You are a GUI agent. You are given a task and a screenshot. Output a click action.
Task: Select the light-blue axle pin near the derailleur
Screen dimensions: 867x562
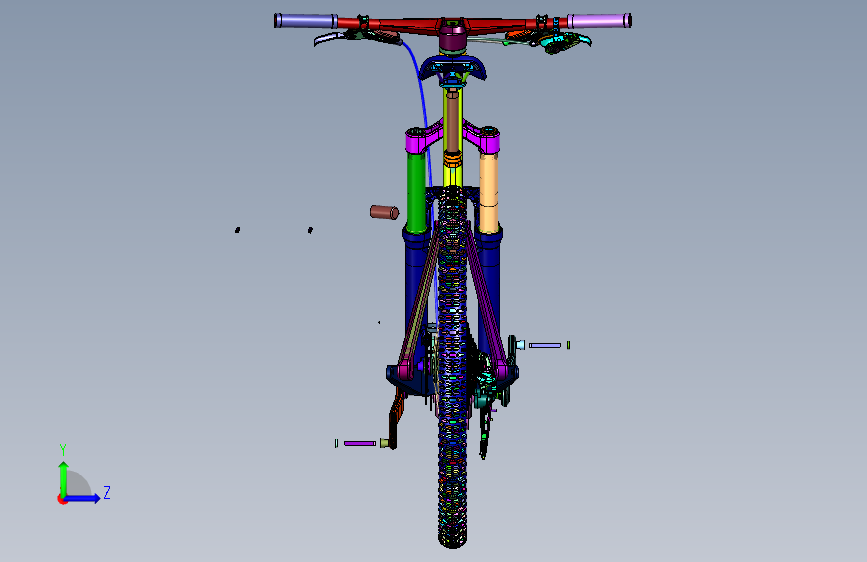click(545, 345)
